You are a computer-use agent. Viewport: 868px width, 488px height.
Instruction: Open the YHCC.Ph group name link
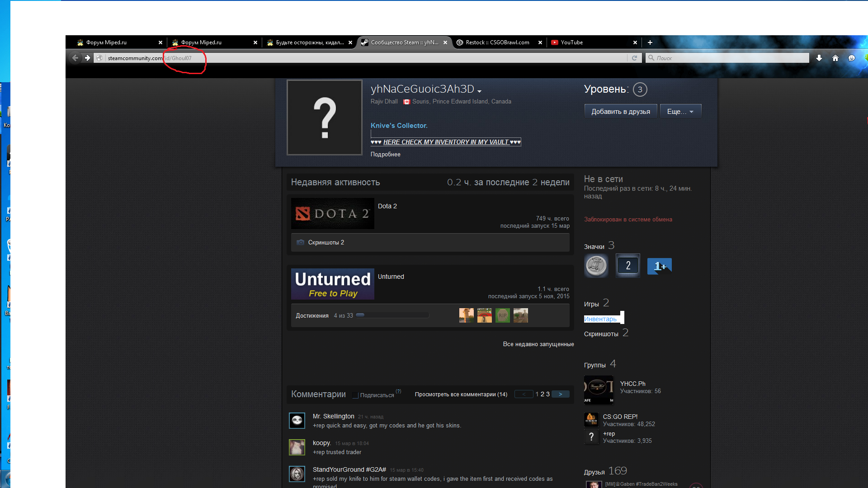633,384
